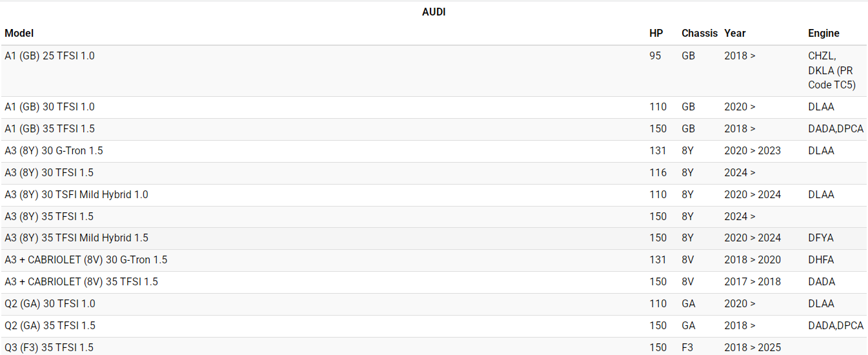Click the Q2 (GA) 35 TFSI 1.5 model
This screenshot has width=868, height=355.
(50, 326)
